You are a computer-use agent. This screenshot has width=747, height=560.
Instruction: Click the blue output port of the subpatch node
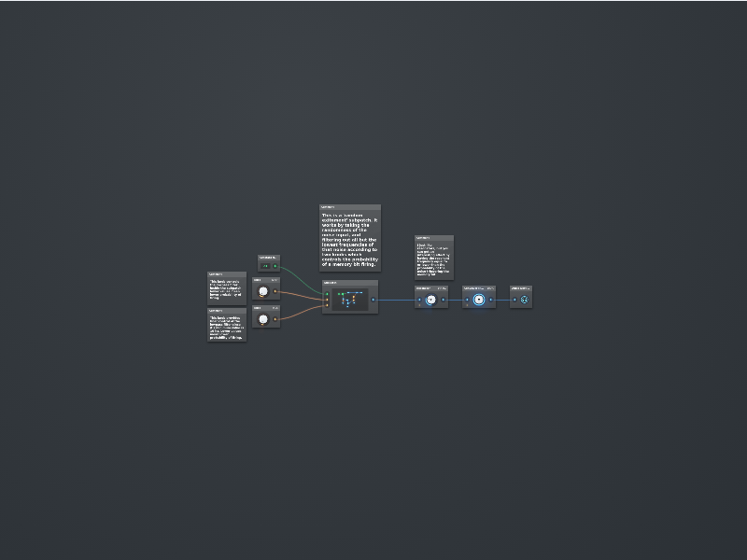tap(373, 301)
